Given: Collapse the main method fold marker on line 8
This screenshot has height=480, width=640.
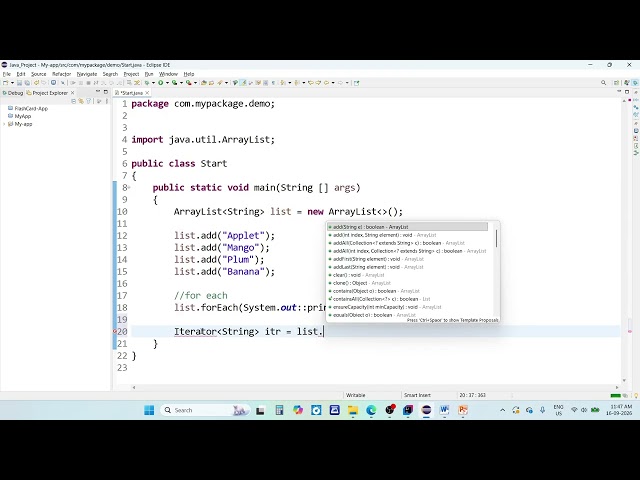Looking at the screenshot, I should point(129,188).
